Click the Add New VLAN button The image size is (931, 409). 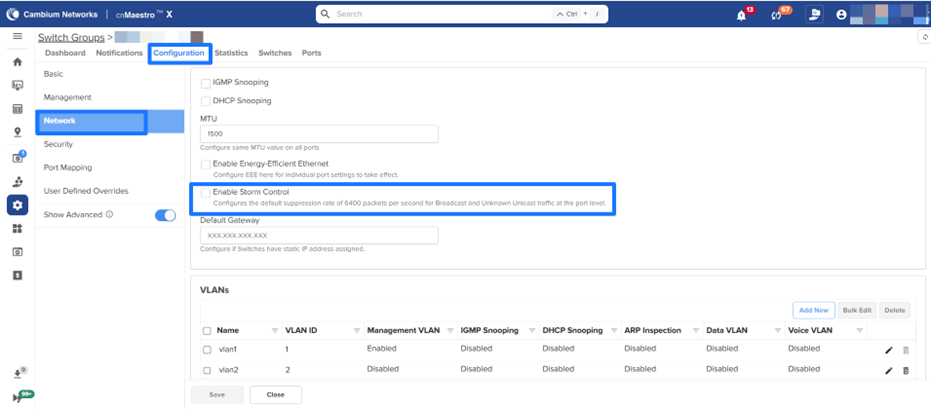(x=813, y=310)
